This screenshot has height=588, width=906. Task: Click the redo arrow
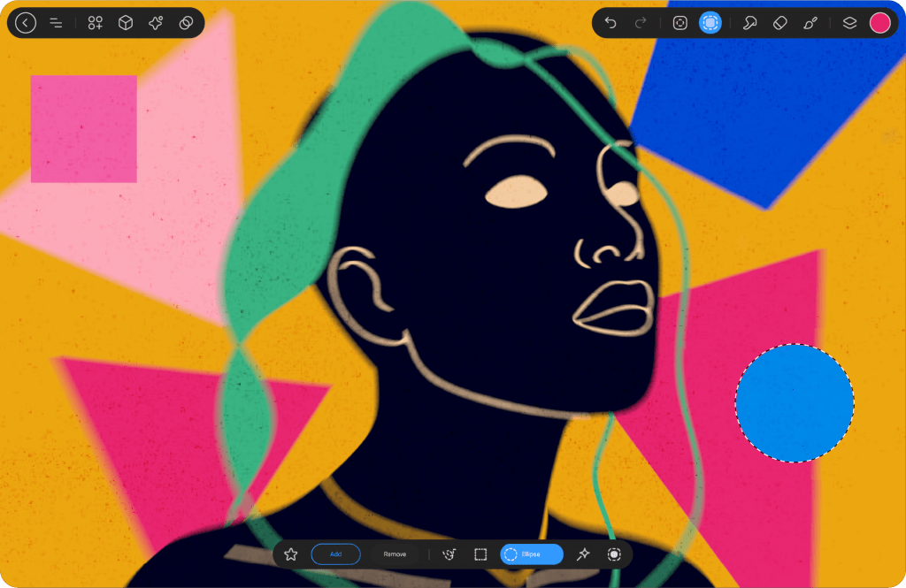point(641,23)
